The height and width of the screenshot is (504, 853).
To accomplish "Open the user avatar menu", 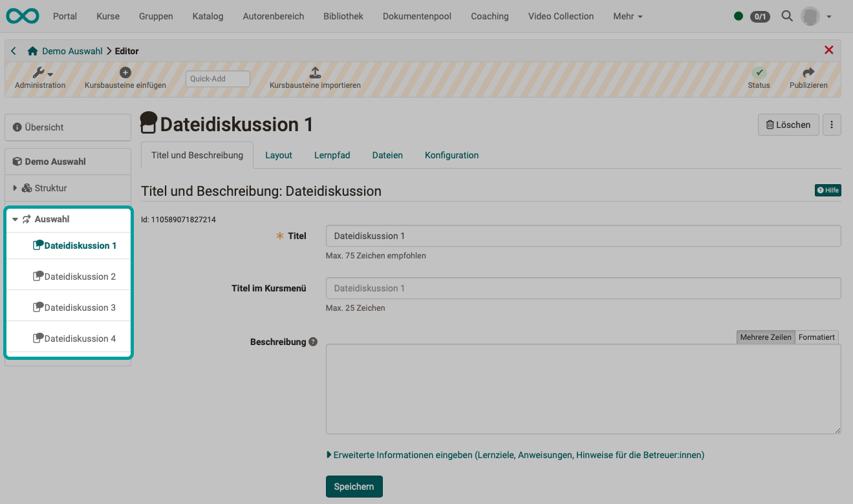I will pos(810,16).
